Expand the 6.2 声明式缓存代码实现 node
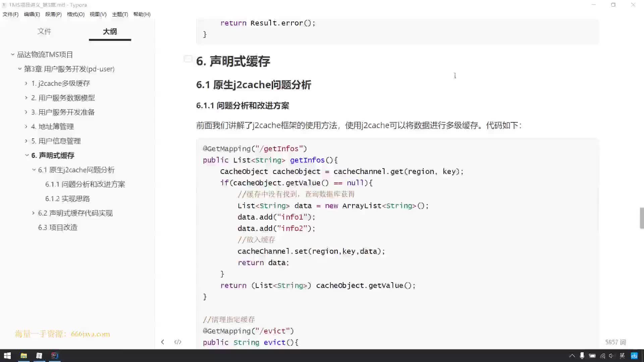Screen dimensions: 644x362 [33, 213]
